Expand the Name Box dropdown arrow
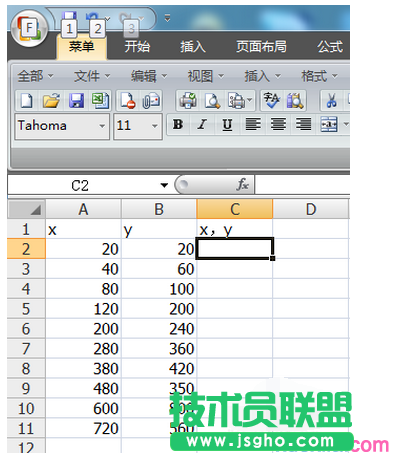The width and height of the screenshot is (397, 457). click(164, 185)
